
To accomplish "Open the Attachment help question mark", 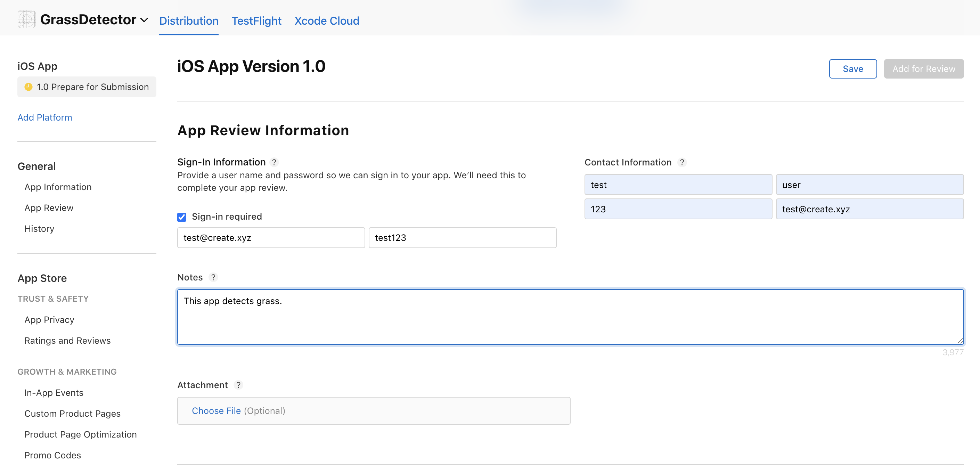I will [238, 385].
